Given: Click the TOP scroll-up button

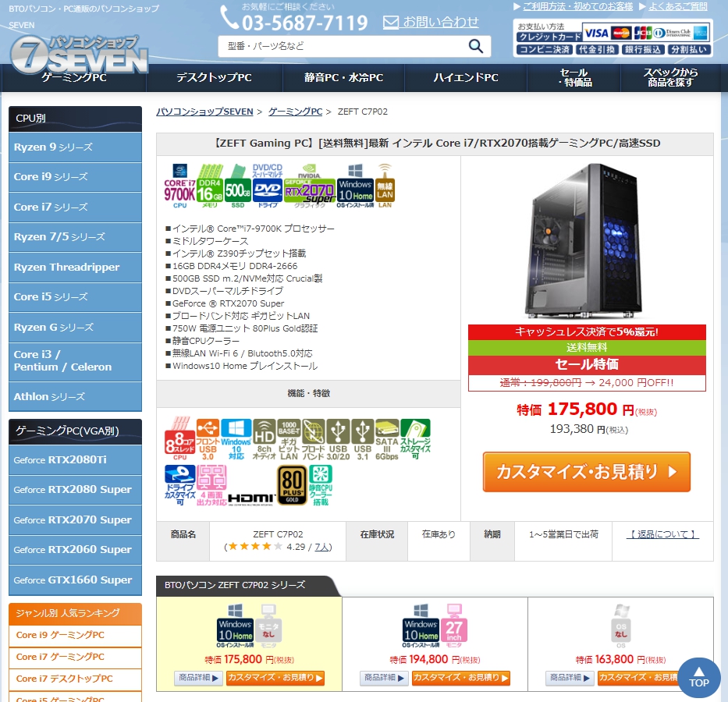Looking at the screenshot, I should (x=699, y=677).
